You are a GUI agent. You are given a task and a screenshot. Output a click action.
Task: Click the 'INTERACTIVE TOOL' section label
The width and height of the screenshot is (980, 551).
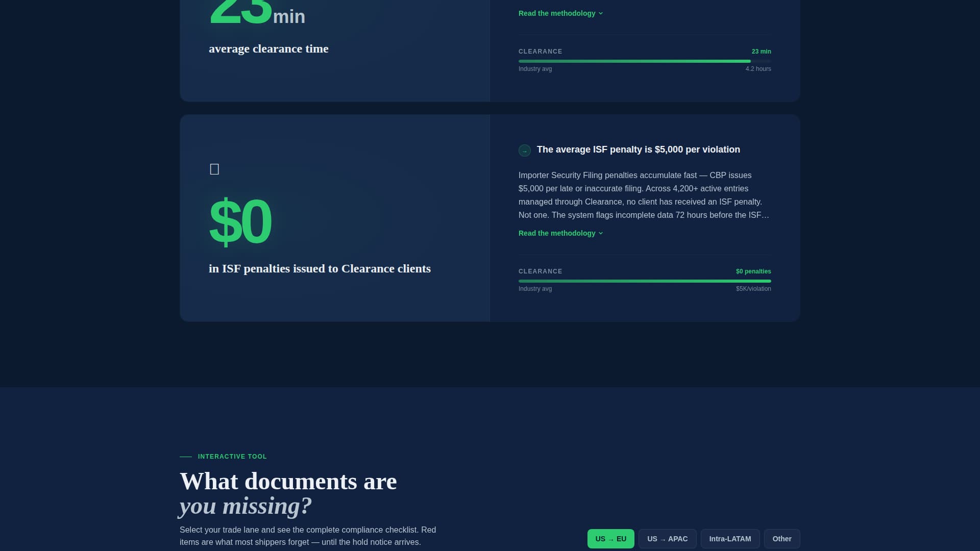(232, 457)
